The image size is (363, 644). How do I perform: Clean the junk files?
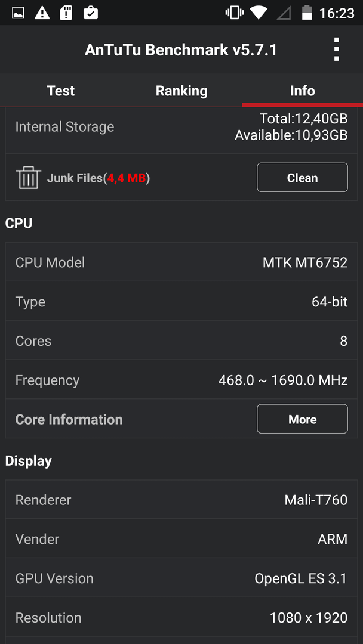(302, 178)
